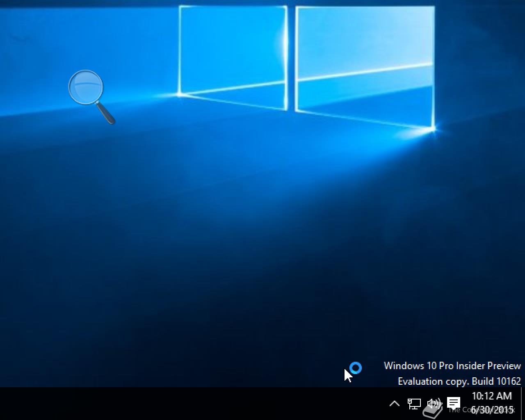Click the Show desktop strip at the taskbar edge
This screenshot has width=525, height=420.
pos(523,404)
